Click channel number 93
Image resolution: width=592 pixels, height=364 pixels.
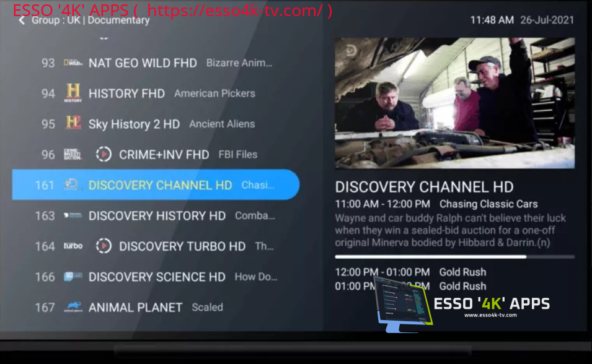pyautogui.click(x=48, y=63)
